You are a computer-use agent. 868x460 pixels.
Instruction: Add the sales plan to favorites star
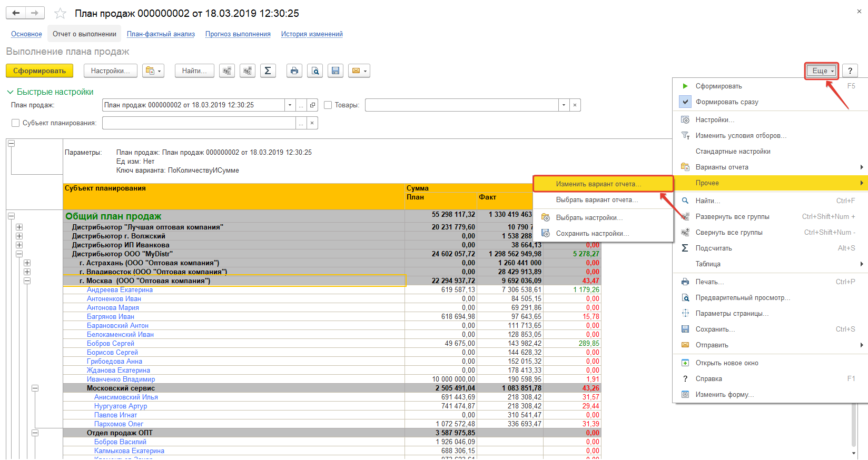[x=61, y=13]
